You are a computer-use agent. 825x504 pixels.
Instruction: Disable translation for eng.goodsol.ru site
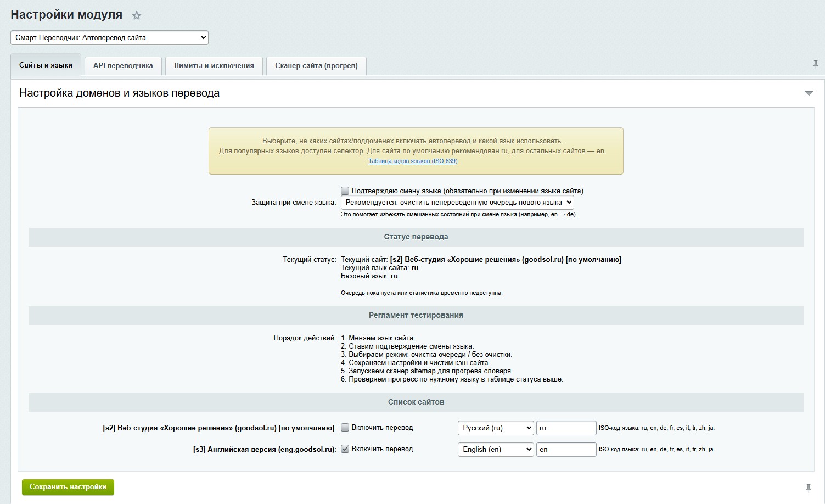(x=345, y=449)
